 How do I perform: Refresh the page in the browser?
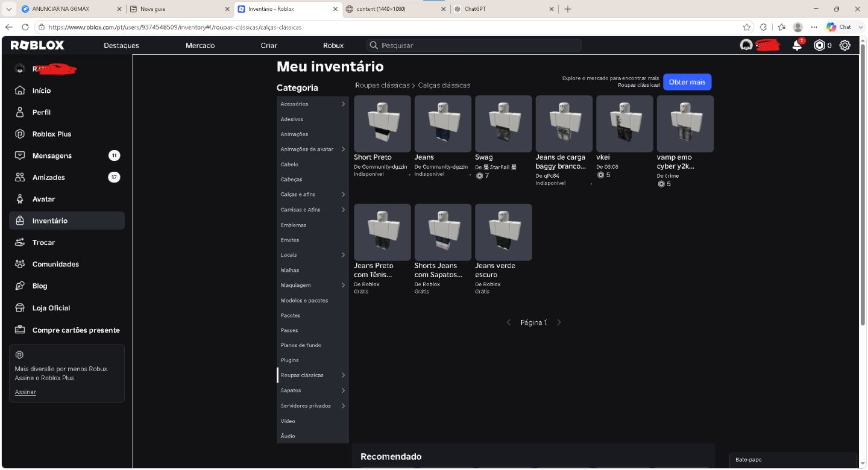25,27
